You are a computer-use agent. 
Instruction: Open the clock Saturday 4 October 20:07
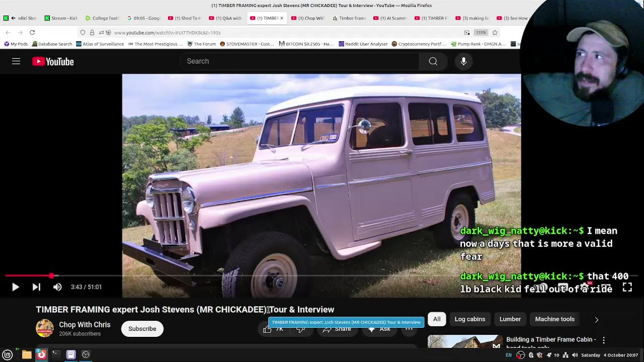pyautogui.click(x=609, y=355)
